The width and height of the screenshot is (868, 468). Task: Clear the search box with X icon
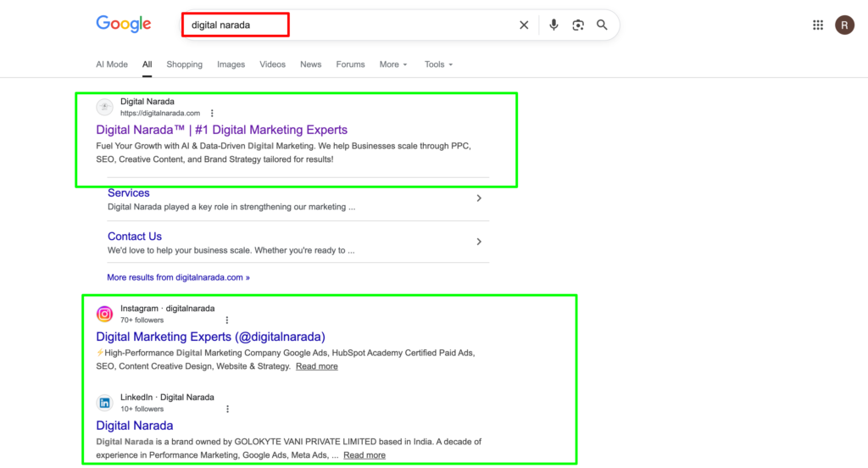coord(524,25)
